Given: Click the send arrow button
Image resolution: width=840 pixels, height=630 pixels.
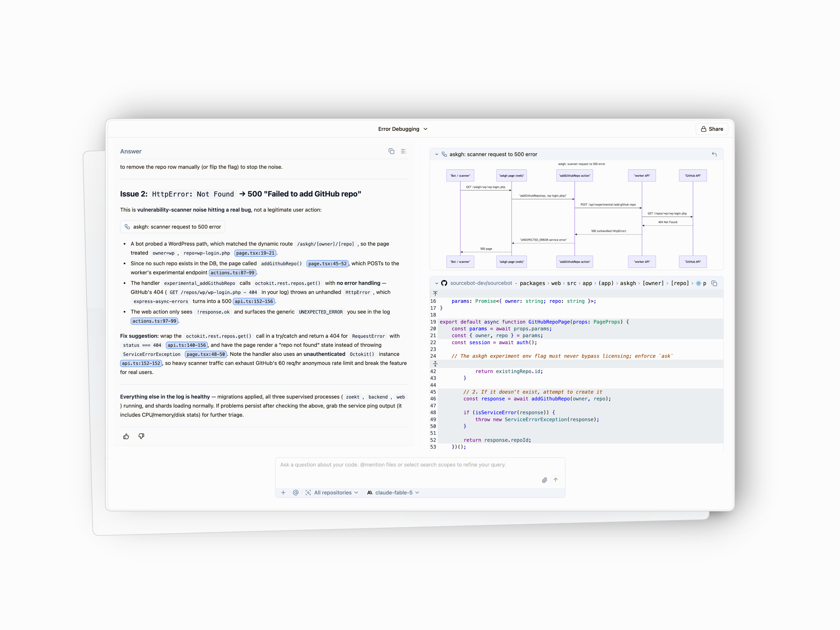Looking at the screenshot, I should tap(556, 480).
